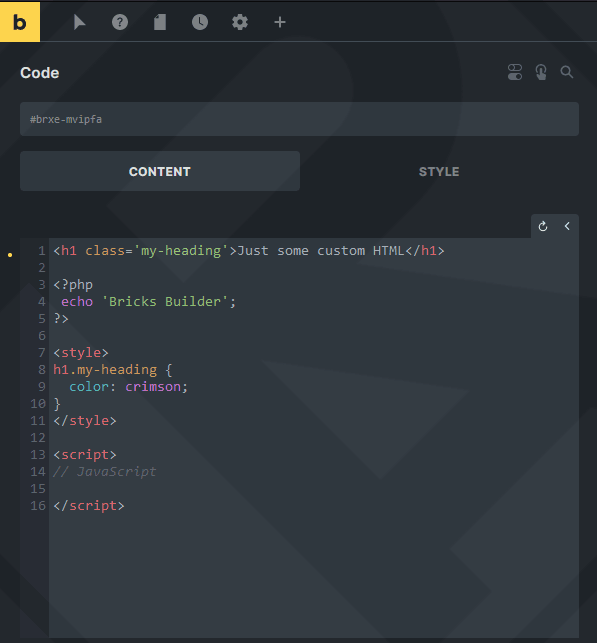597x643 pixels.
Task: Select the pointer cursor tool icon
Action: 80,22
